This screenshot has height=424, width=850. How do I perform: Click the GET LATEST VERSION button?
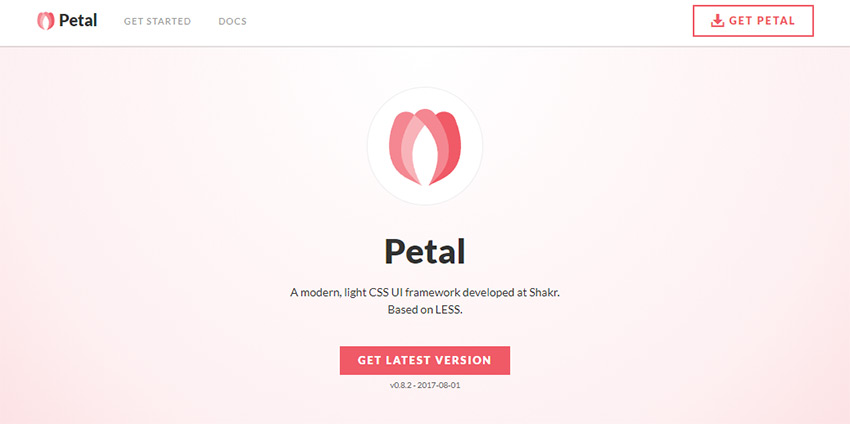(x=424, y=361)
